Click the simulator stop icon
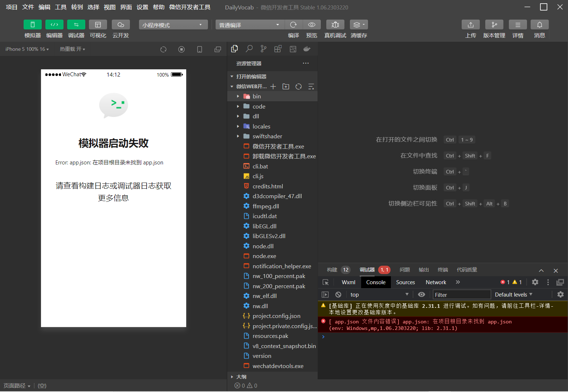The image size is (568, 392). [x=181, y=49]
